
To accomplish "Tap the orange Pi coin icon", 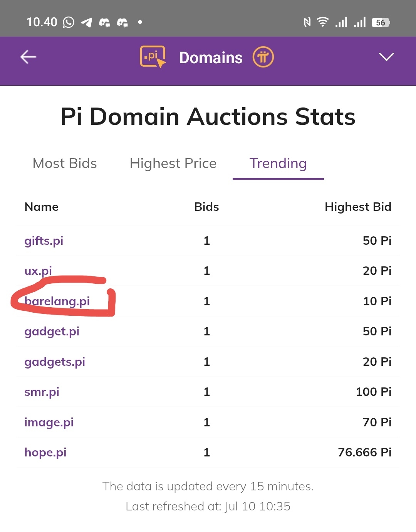I will (x=263, y=57).
